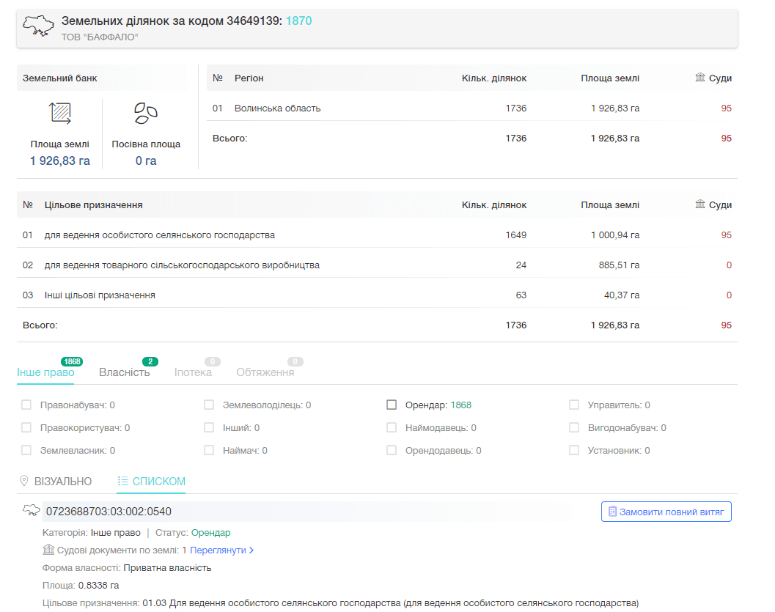Click the location pin icon for ВІЗУАЛЬНО
This screenshot has width=775, height=612.
click(24, 481)
